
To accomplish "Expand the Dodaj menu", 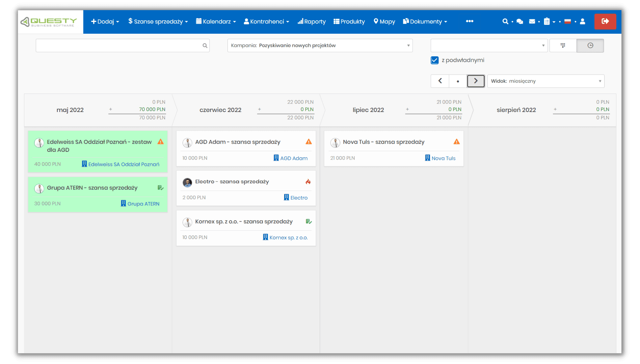I will tap(105, 22).
